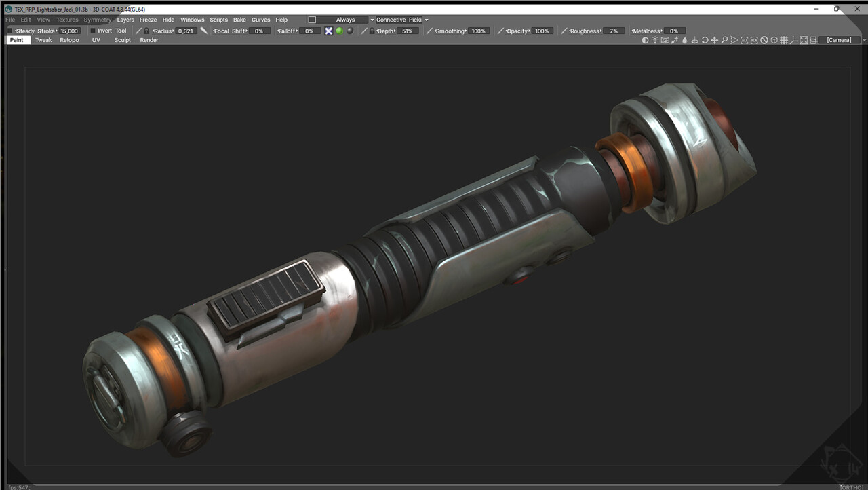Switch to the Render room tab
868x490 pixels.
point(149,40)
